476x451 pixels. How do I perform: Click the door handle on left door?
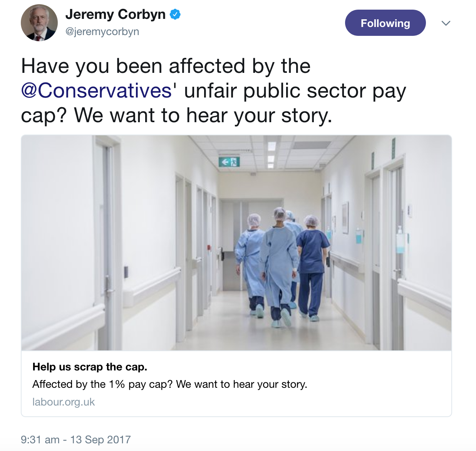point(109,284)
